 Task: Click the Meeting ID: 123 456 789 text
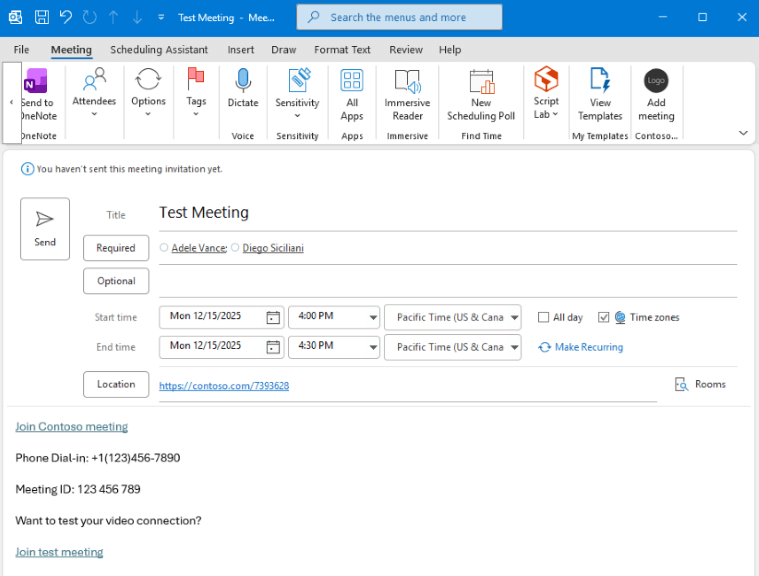78,489
